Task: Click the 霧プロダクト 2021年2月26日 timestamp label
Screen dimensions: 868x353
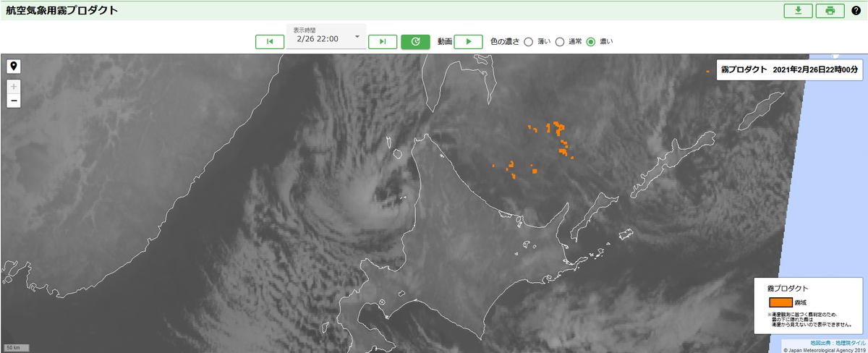Action: tap(789, 70)
